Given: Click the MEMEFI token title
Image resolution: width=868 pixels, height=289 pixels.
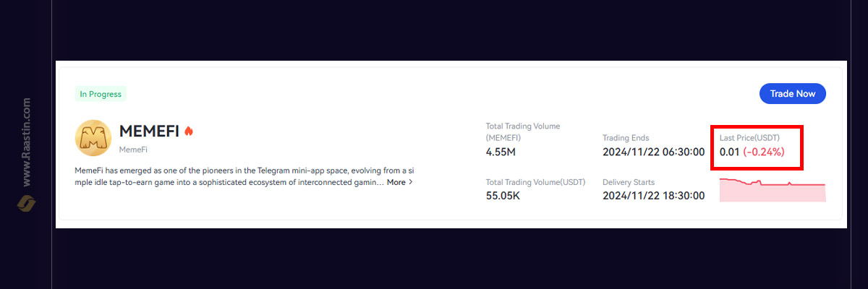Looking at the screenshot, I should pyautogui.click(x=149, y=131).
